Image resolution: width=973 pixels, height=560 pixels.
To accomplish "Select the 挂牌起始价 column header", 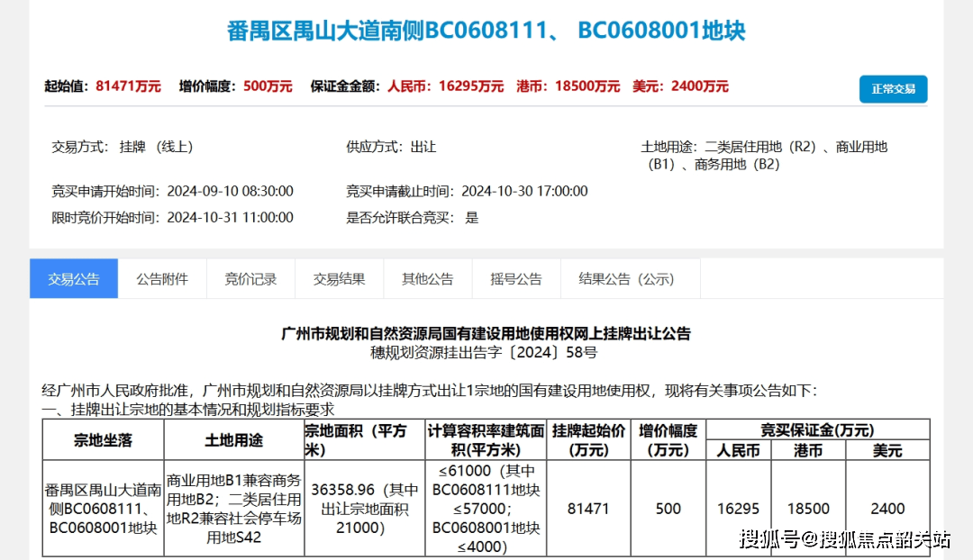I will pos(588,440).
